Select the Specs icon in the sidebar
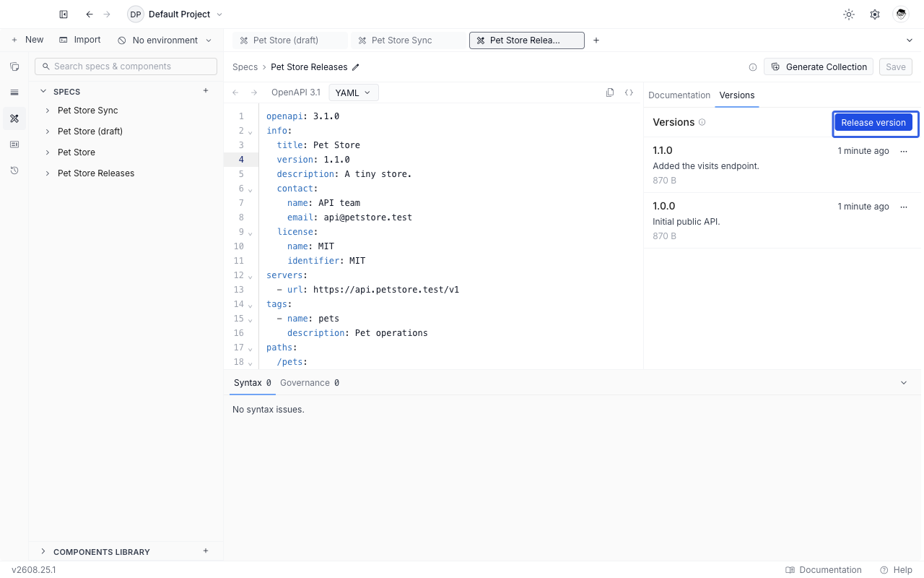This screenshot has width=924, height=578. point(14,118)
